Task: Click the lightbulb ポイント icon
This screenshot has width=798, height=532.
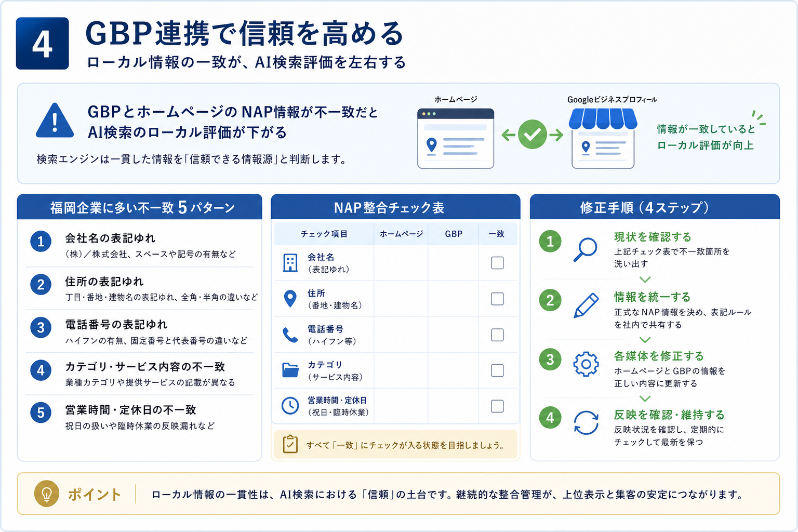Action: tap(47, 494)
